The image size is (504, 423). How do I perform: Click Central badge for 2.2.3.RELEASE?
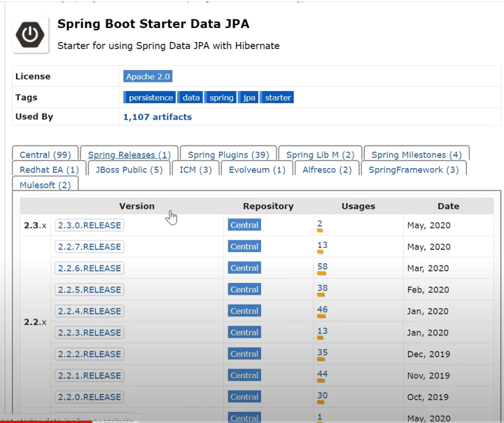click(x=244, y=332)
